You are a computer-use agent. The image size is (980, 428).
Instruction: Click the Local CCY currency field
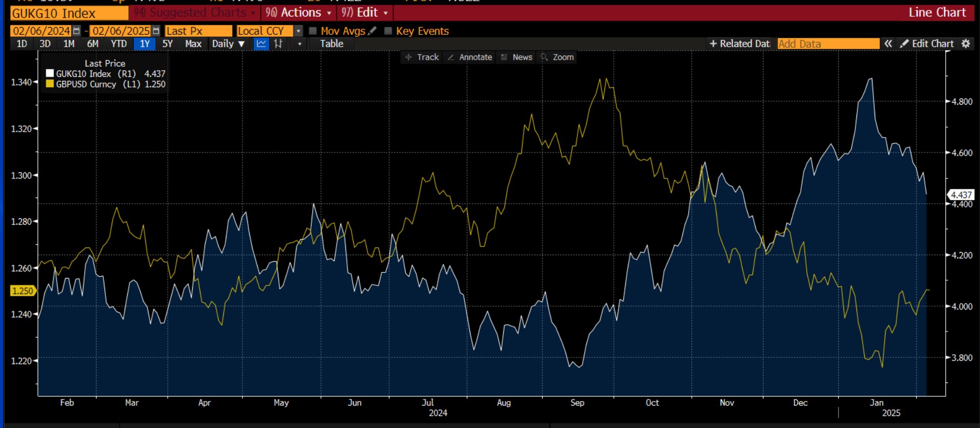click(x=265, y=31)
